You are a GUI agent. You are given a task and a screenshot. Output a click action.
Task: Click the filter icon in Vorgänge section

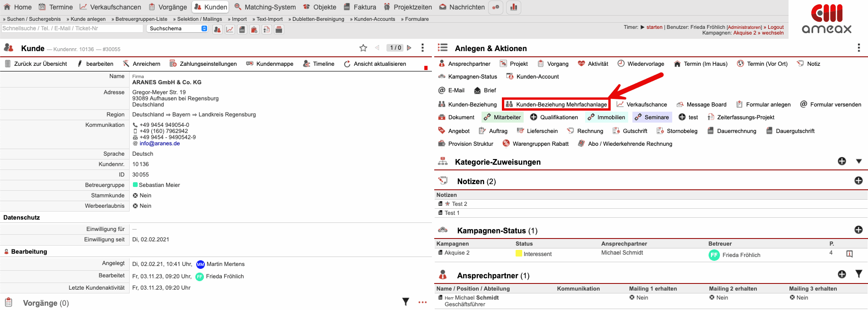[405, 302]
